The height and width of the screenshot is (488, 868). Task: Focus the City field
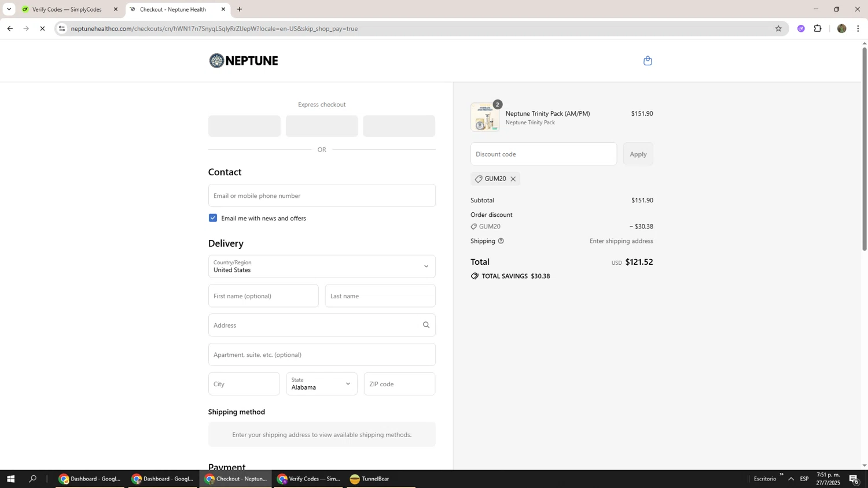[x=244, y=384]
